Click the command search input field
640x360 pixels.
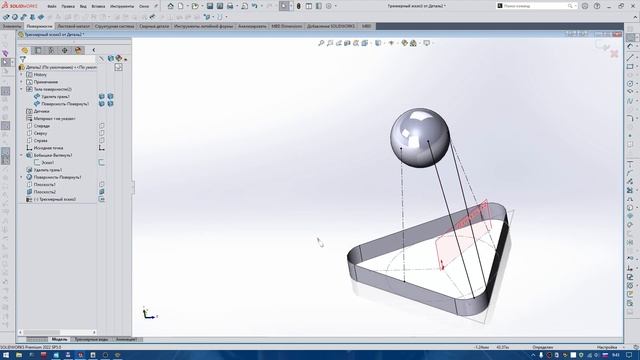(535, 6)
